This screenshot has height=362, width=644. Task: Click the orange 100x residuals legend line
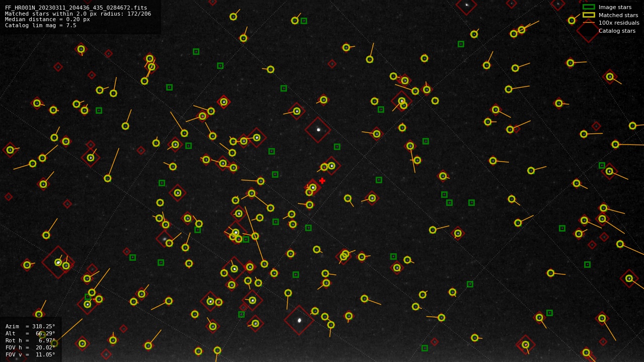click(x=589, y=23)
